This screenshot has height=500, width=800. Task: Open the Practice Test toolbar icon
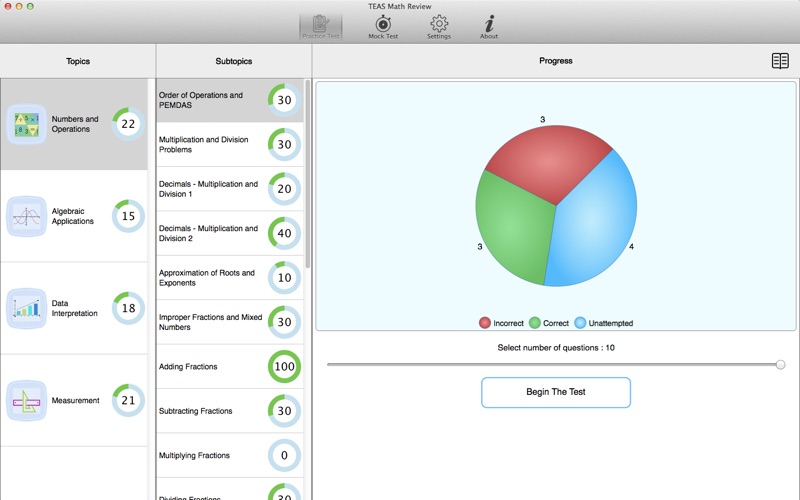[x=320, y=27]
